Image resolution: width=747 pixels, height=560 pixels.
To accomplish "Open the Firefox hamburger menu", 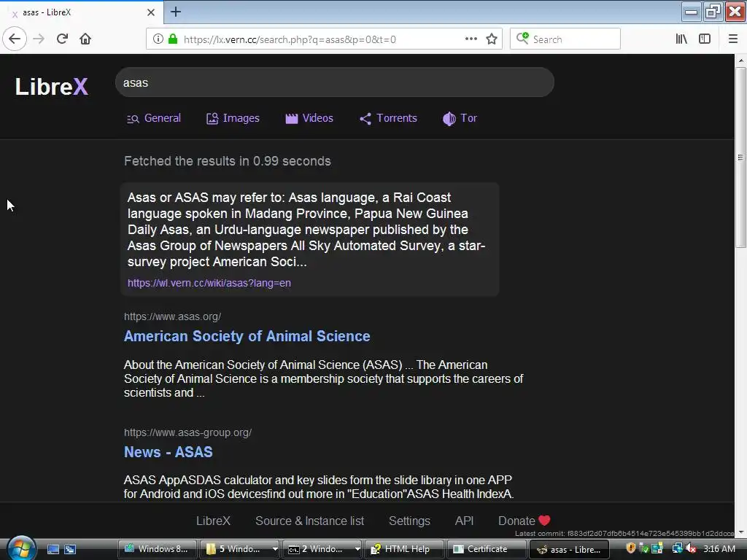I will click(732, 39).
